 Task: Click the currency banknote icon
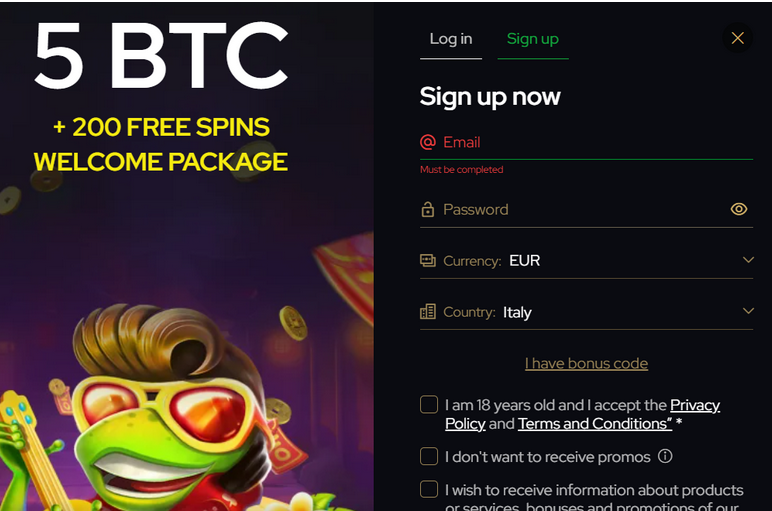(x=428, y=261)
